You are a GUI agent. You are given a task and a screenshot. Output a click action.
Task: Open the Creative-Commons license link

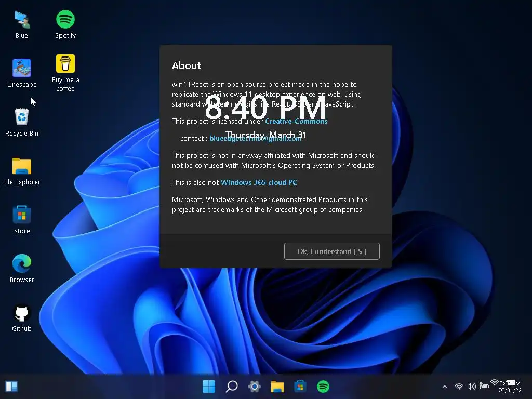click(296, 121)
